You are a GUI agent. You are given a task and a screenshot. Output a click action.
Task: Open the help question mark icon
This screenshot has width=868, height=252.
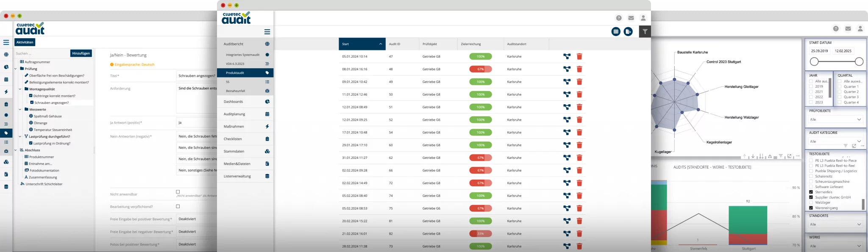pos(619,18)
